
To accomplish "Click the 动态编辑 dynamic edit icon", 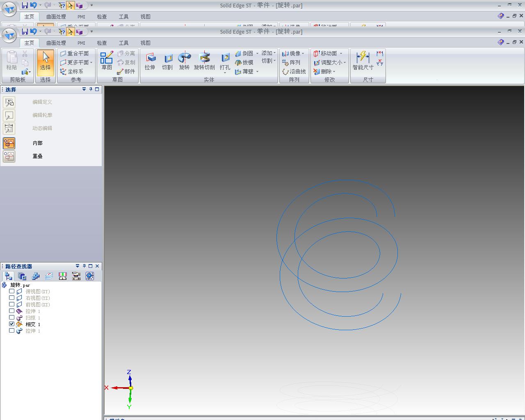I will pyautogui.click(x=9, y=128).
